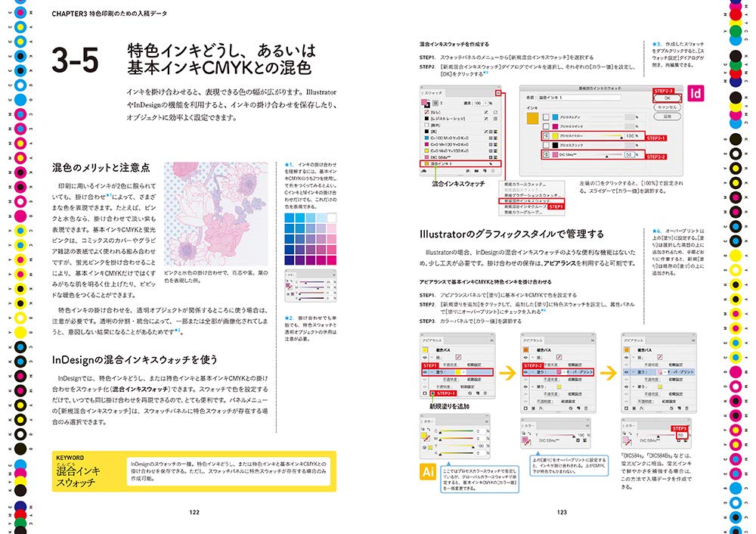
Task: Toggle eye of オーバープリント fill row, middle Appearance panel
Action: point(525,372)
